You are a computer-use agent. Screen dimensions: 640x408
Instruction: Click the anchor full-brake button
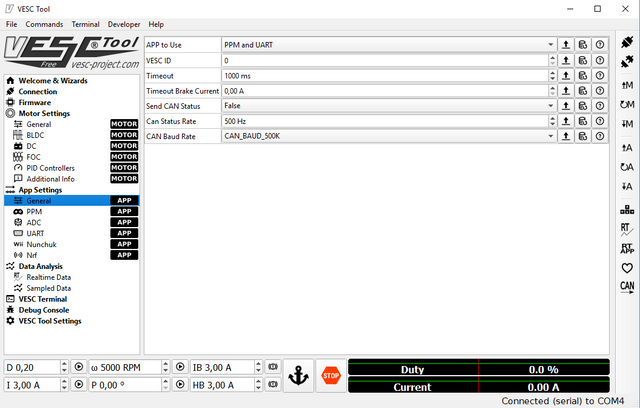click(298, 376)
